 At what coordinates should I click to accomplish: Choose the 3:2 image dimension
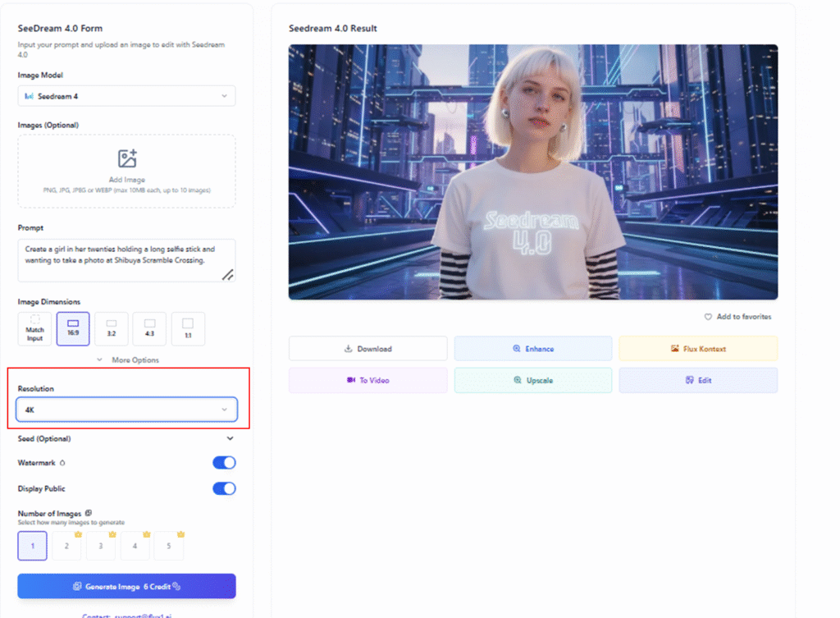(x=112, y=328)
